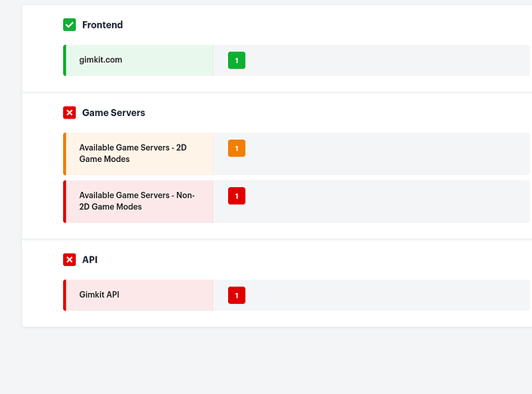The width and height of the screenshot is (532, 394).
Task: Click the green checkmark icon beside Frontend
Action: coord(69,24)
